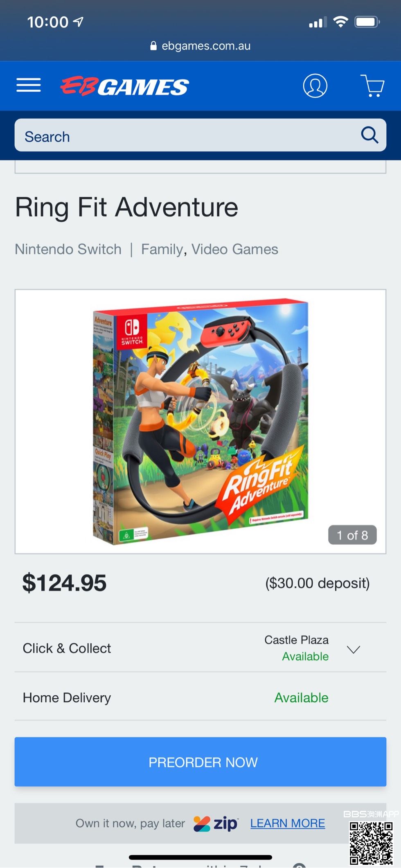Screen dimensions: 401x868
Task: Focus the Search input field
Action: [x=184, y=136]
